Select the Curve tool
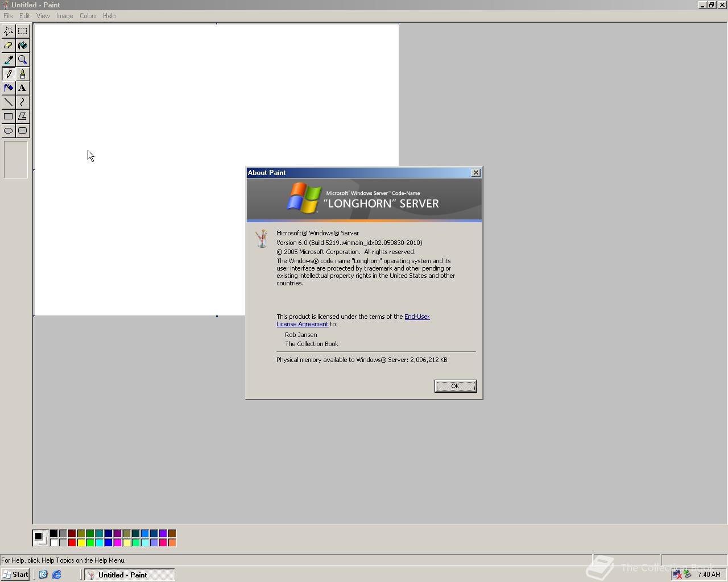 22,102
